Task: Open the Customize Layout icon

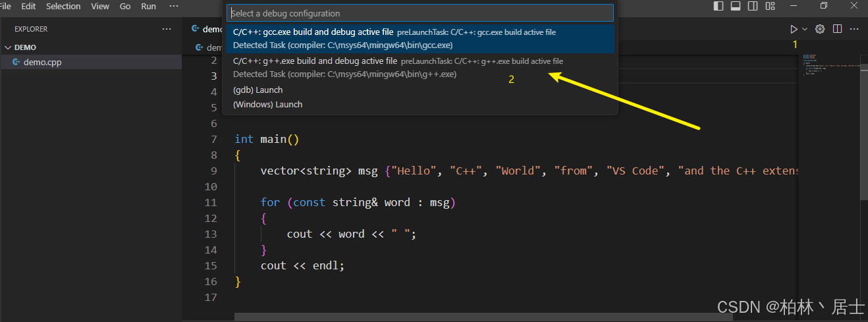Action: [770, 6]
